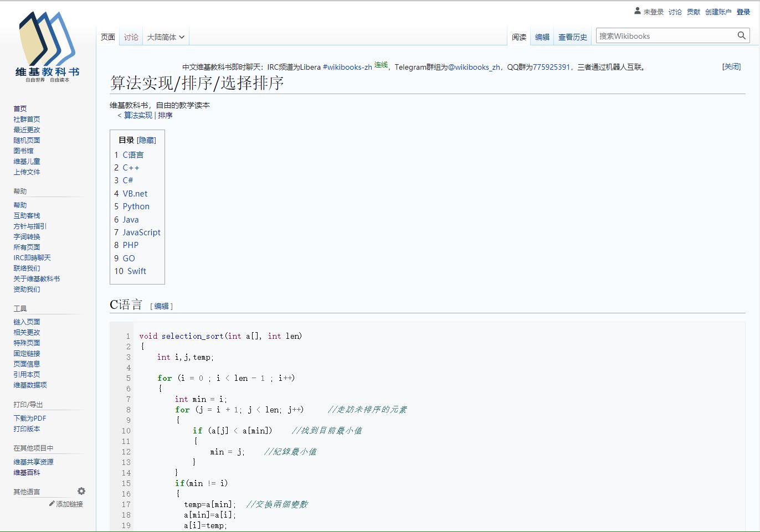
Task: Open 方针与指引 in sidebar
Action: point(30,226)
